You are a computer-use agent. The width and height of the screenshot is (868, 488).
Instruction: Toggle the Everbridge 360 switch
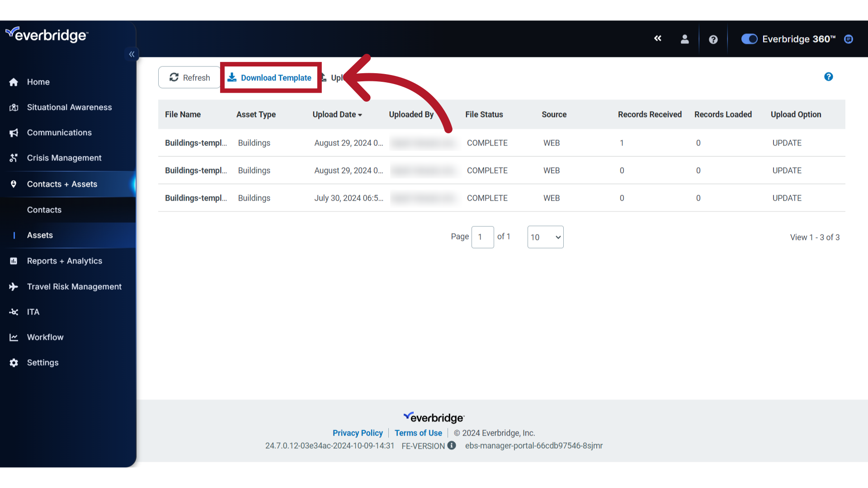point(749,39)
